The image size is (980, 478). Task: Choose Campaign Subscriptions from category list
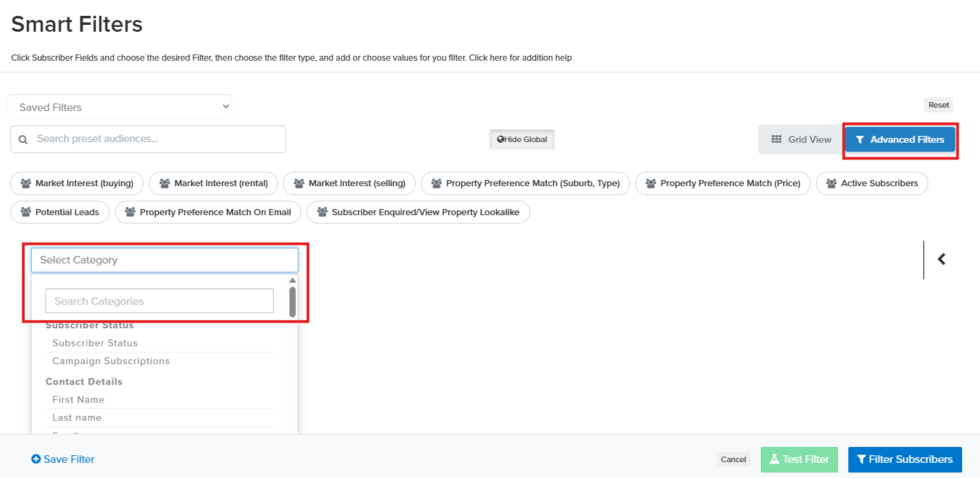111,361
